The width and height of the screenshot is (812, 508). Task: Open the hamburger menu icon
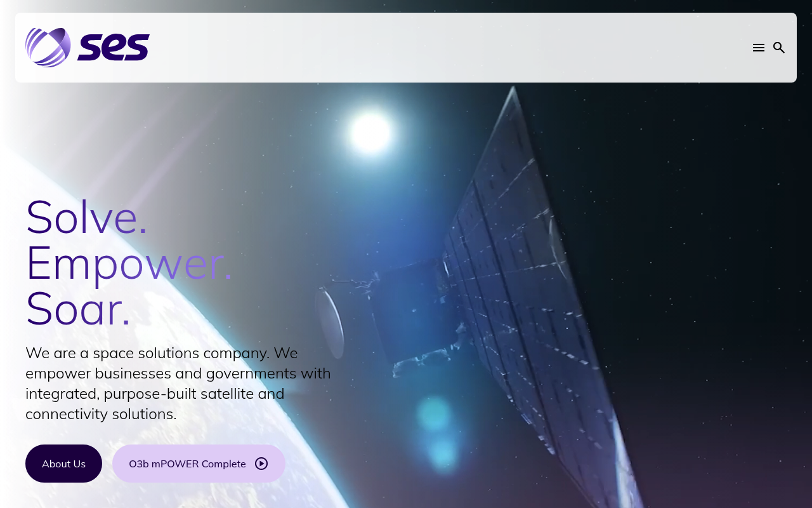tap(759, 48)
